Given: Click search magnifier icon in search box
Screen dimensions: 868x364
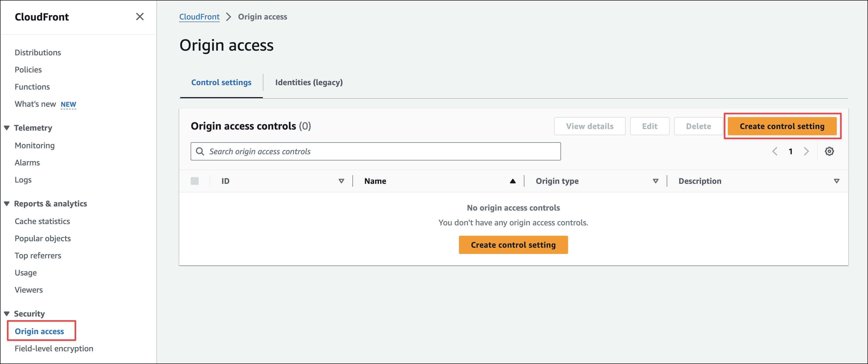Looking at the screenshot, I should coord(200,151).
